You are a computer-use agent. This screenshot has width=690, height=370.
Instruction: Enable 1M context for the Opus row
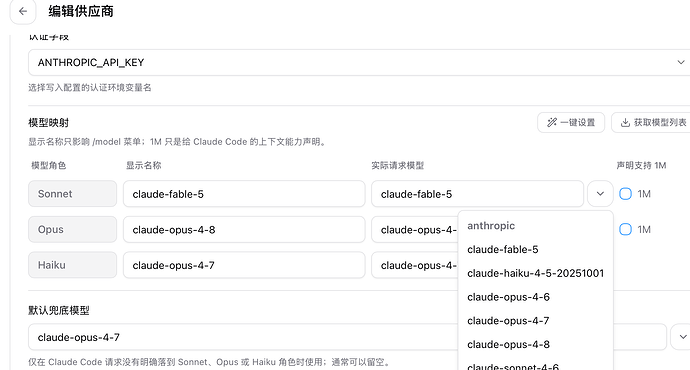[x=625, y=229]
